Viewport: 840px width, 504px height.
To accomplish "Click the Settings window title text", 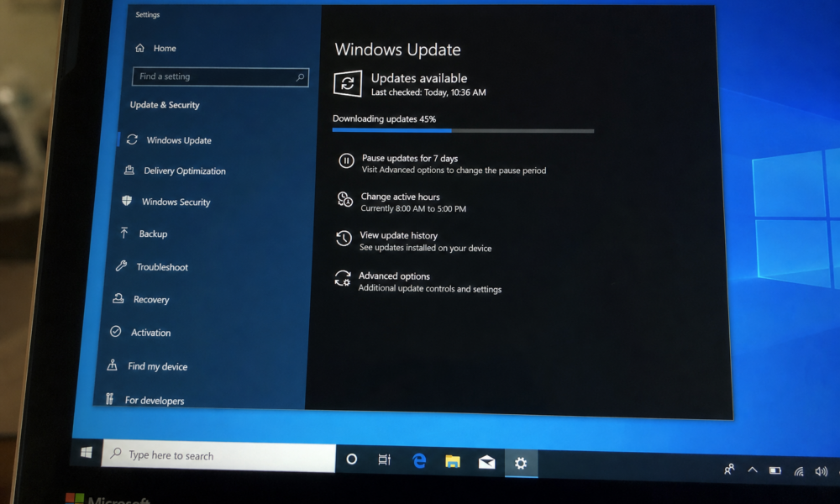I will 147,14.
